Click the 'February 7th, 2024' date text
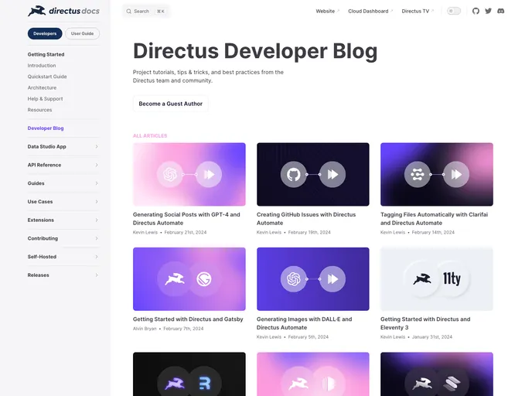 183,329
